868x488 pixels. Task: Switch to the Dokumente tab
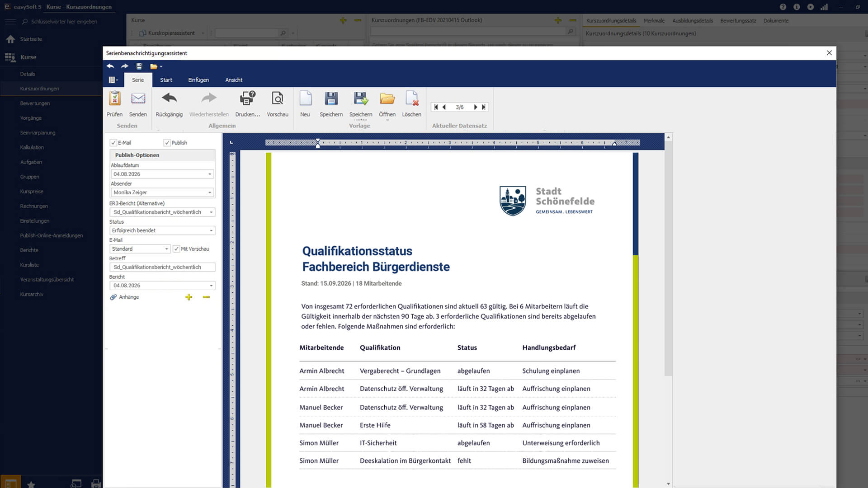pos(776,21)
